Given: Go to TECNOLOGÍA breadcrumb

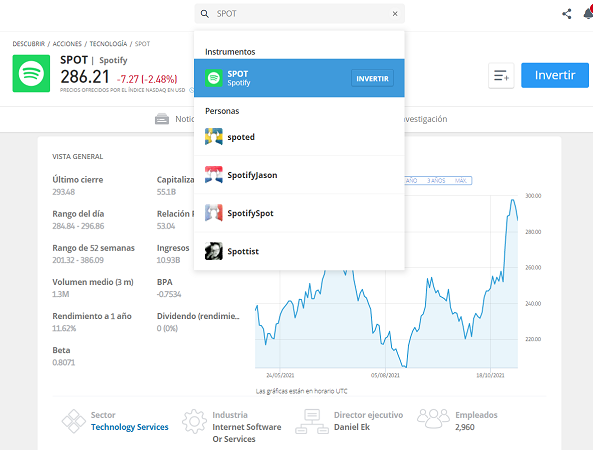Looking at the screenshot, I should point(108,44).
